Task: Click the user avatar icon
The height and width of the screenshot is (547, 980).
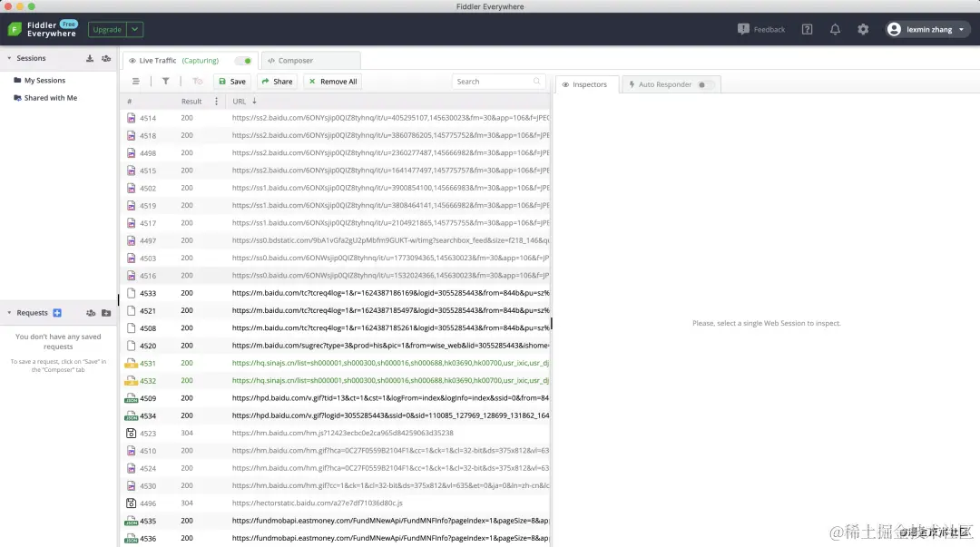Action: click(x=894, y=29)
